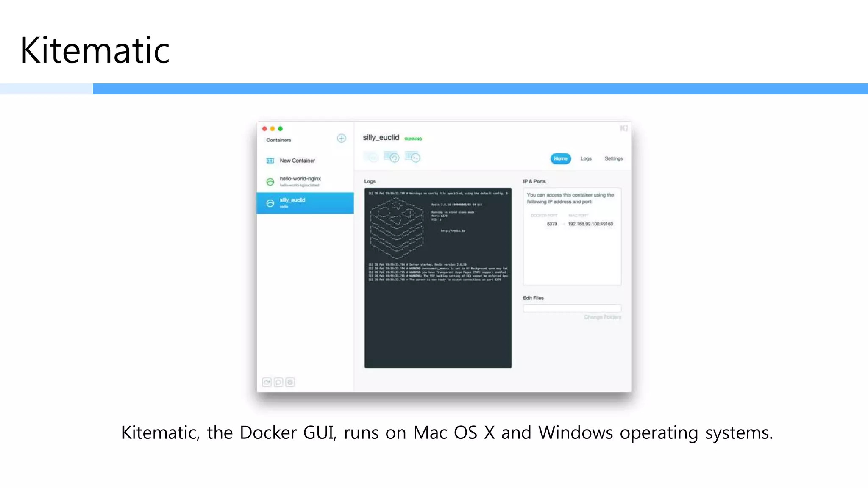Viewport: 868px width, 488px height.
Task: Click the Kitematic logo icon at window corner
Action: 624,128
